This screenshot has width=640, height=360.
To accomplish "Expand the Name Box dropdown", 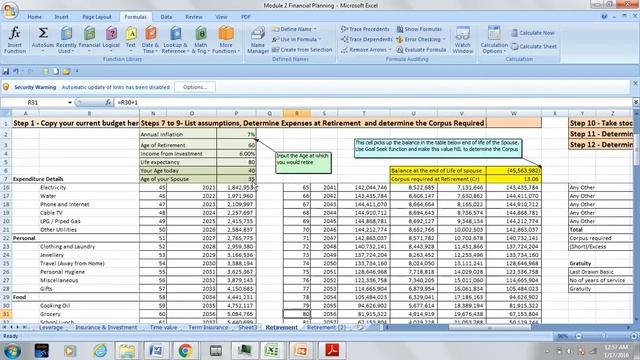I will tap(70, 102).
